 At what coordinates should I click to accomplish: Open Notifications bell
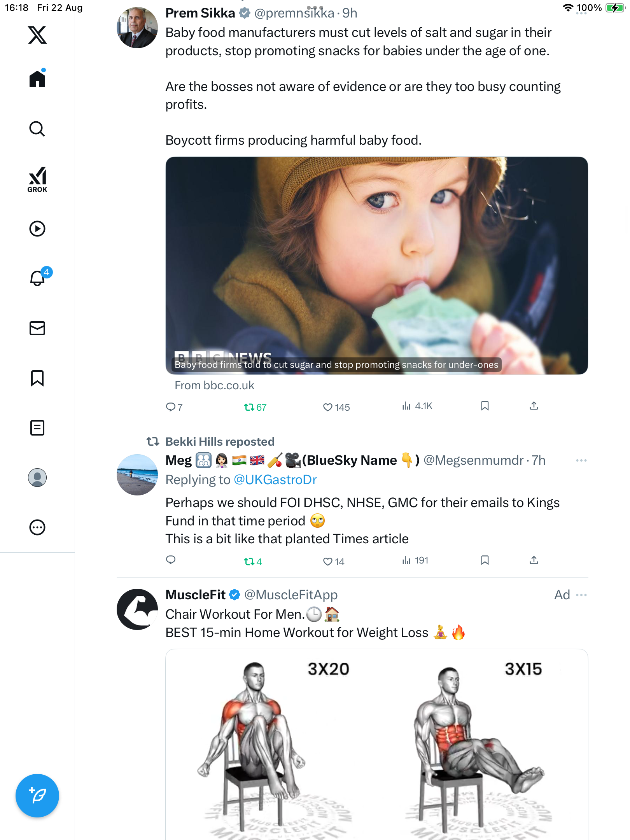[x=38, y=278]
